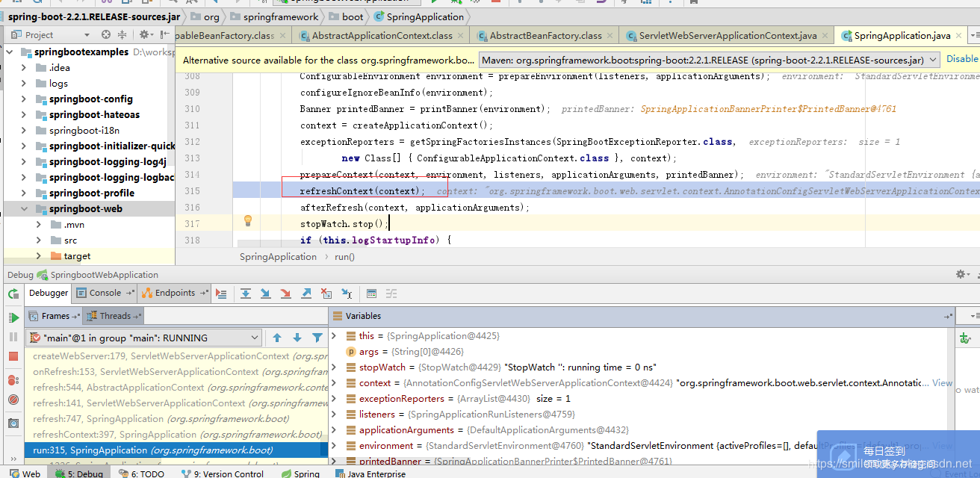Screen dimensions: 980x478
Task: Collapse all in Project panel
Action: 122,34
